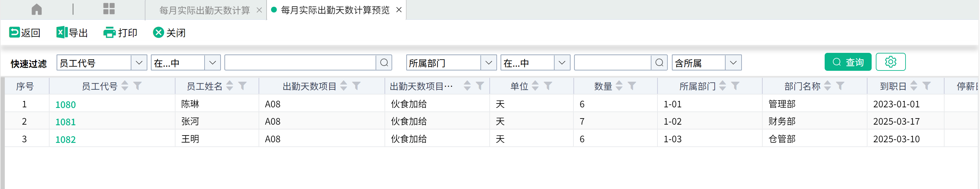The width and height of the screenshot is (980, 189).
Task: Expand the 所属部门 filter dropdown
Action: [x=488, y=62]
